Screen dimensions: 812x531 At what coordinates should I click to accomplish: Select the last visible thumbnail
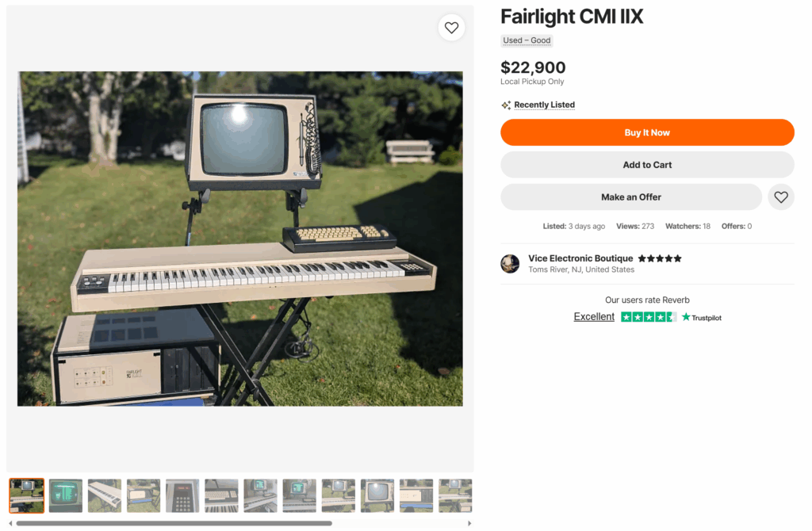pos(455,496)
